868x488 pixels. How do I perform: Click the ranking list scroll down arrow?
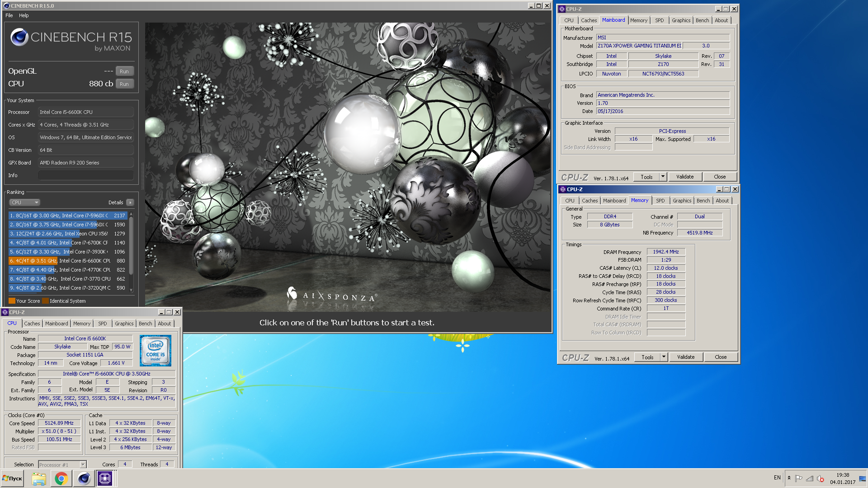[x=131, y=290]
